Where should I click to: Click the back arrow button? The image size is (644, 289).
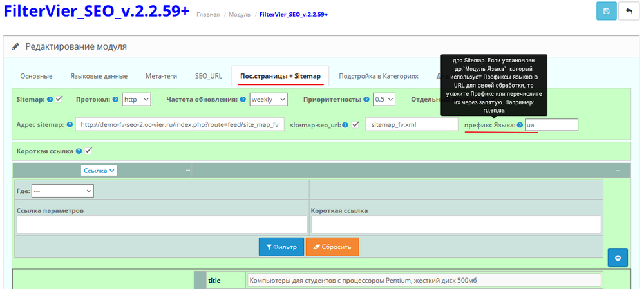coord(629,11)
